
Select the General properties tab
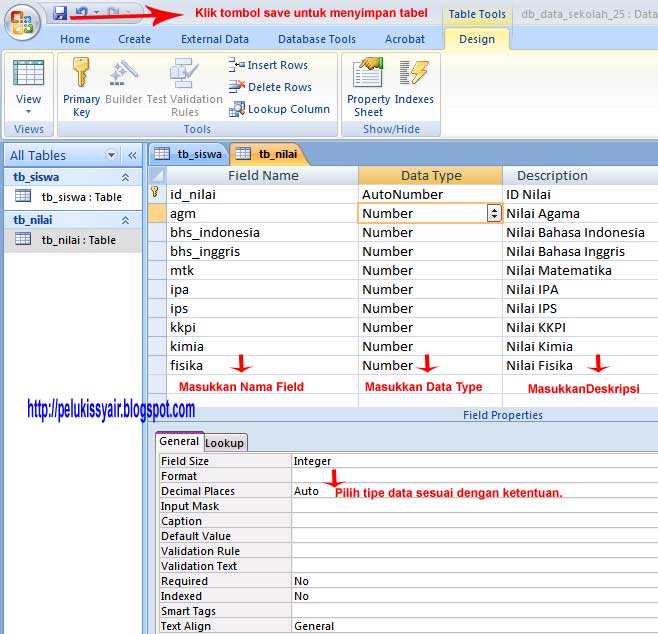click(x=179, y=441)
